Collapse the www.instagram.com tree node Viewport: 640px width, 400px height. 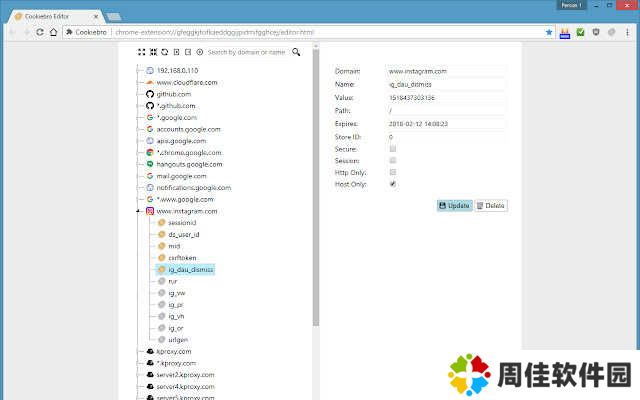[x=137, y=212]
